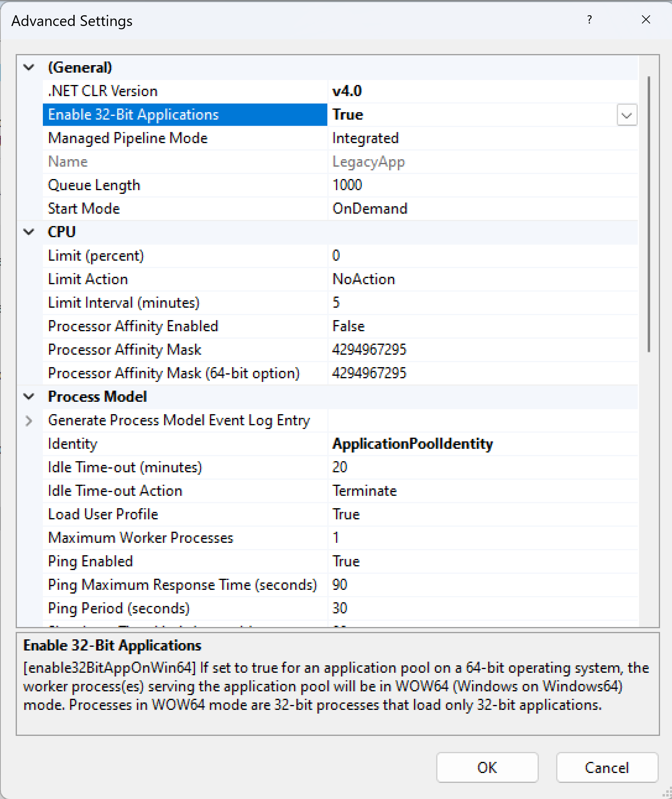Viewport: 672px width, 799px height.
Task: Close the Advanced Settings dialog
Action: tap(646, 20)
